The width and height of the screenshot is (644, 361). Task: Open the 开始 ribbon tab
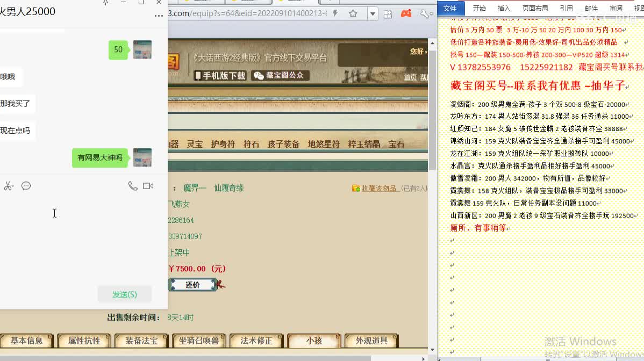tap(480, 8)
